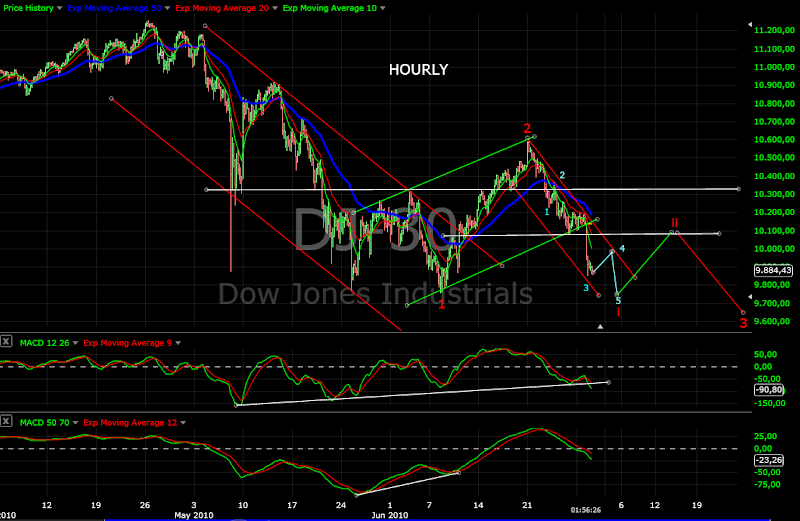The height and width of the screenshot is (521, 800).
Task: Click the MACD value tag -23,26
Action: [769, 460]
